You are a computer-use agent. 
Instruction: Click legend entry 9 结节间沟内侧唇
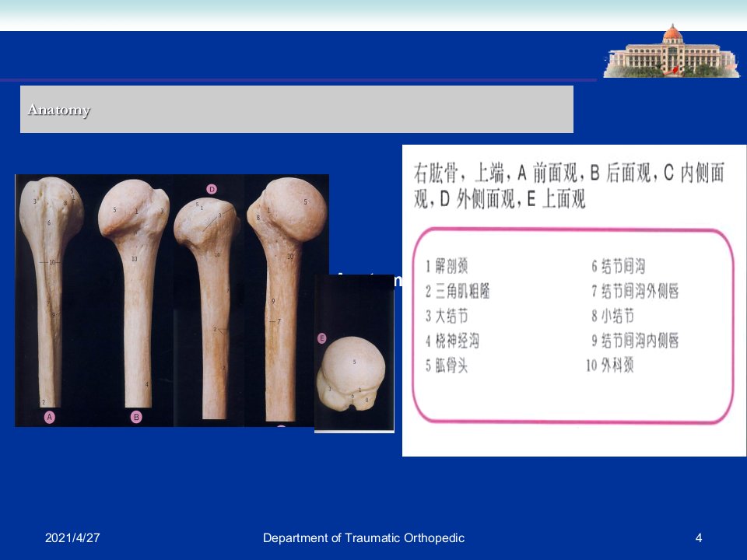tap(635, 341)
